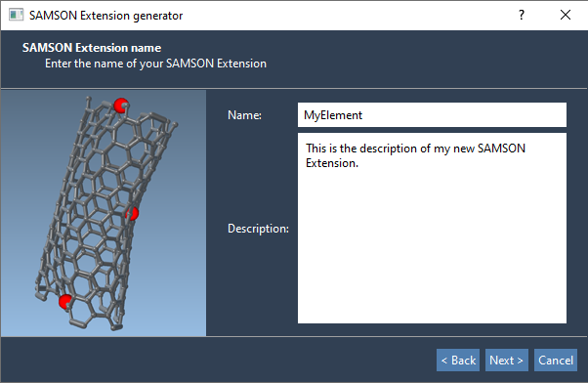Click the 'SAMSON Extension generator' title text

click(106, 16)
